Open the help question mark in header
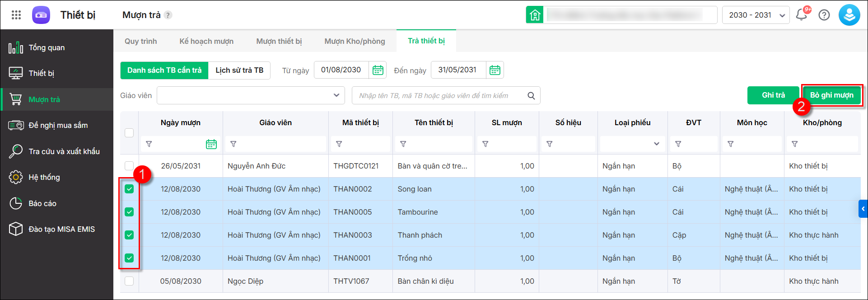 point(824,15)
